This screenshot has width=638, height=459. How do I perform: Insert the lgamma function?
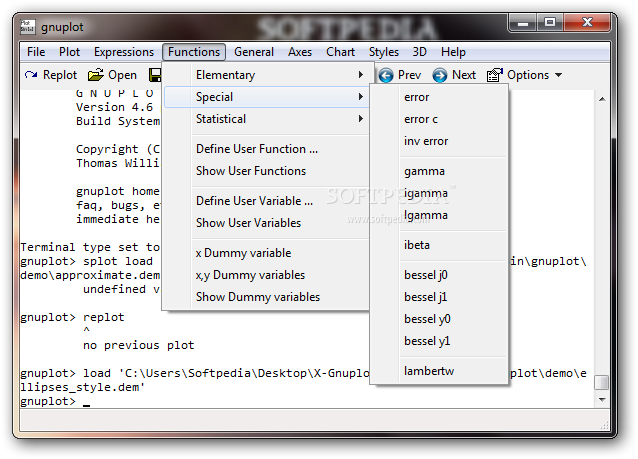[x=439, y=215]
